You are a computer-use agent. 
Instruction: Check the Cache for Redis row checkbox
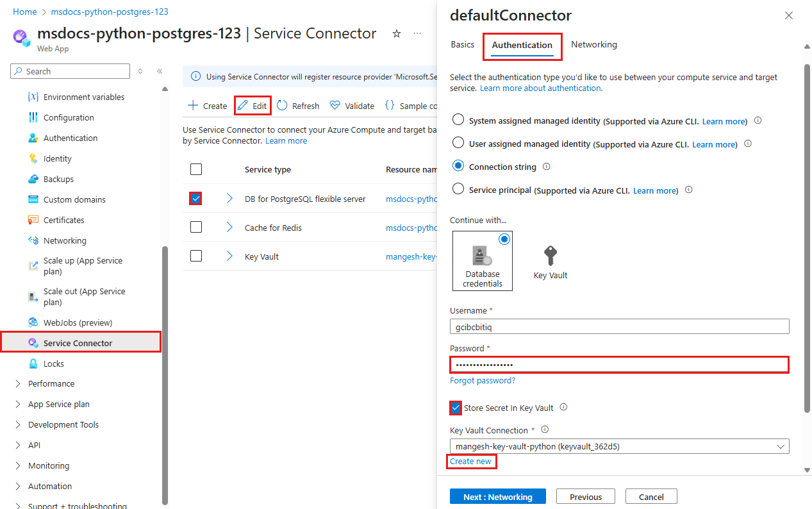[x=195, y=227]
